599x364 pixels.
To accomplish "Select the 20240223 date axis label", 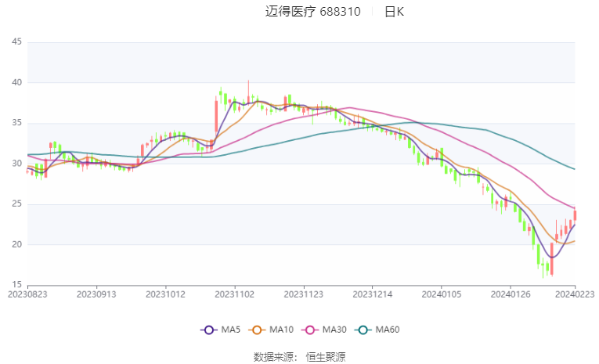I will (575, 294).
